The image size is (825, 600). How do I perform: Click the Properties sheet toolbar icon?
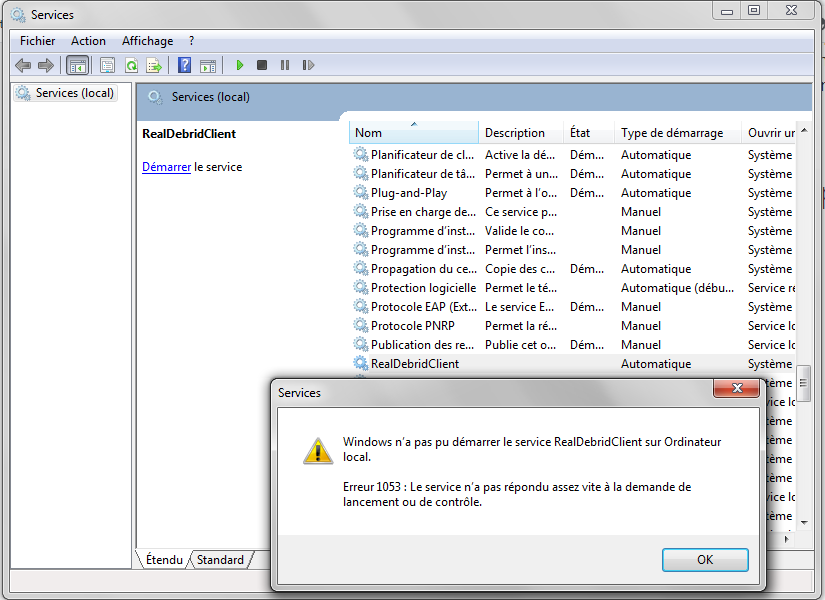point(106,64)
